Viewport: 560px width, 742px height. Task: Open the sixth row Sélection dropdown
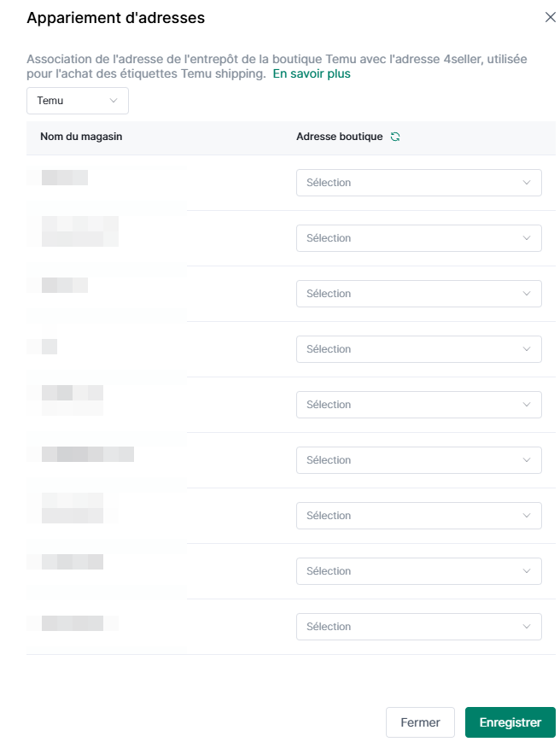tap(418, 460)
